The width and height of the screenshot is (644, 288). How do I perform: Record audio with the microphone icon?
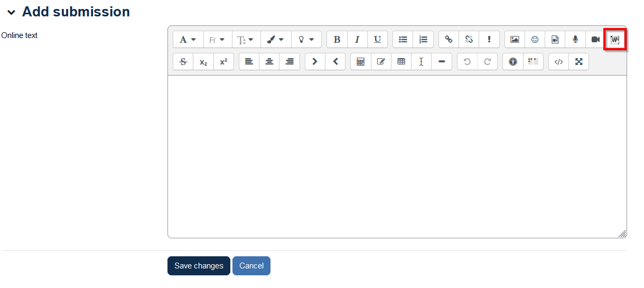pos(575,40)
